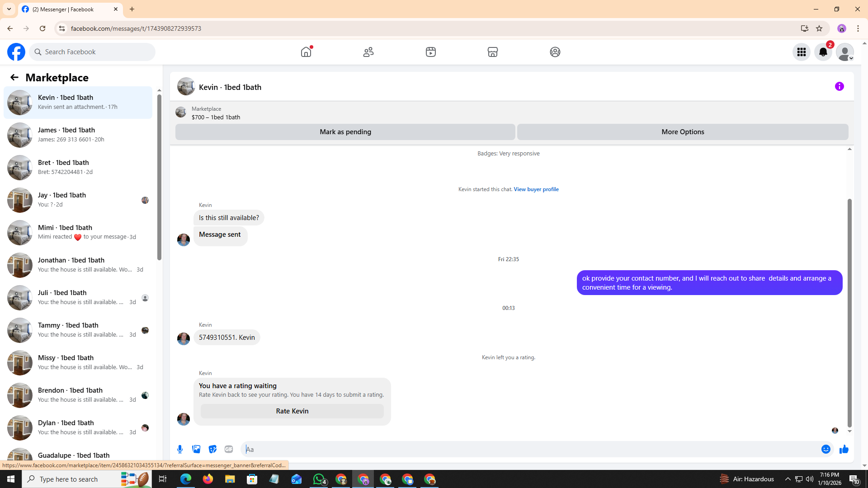
Task: Choose an emoji from the smiley icon
Action: pos(826,449)
